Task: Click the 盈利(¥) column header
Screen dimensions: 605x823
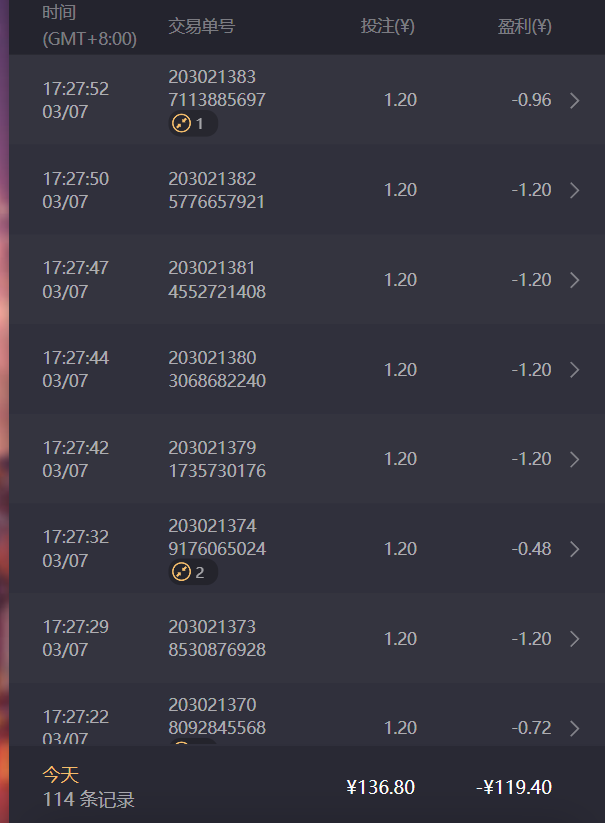Action: [x=524, y=26]
